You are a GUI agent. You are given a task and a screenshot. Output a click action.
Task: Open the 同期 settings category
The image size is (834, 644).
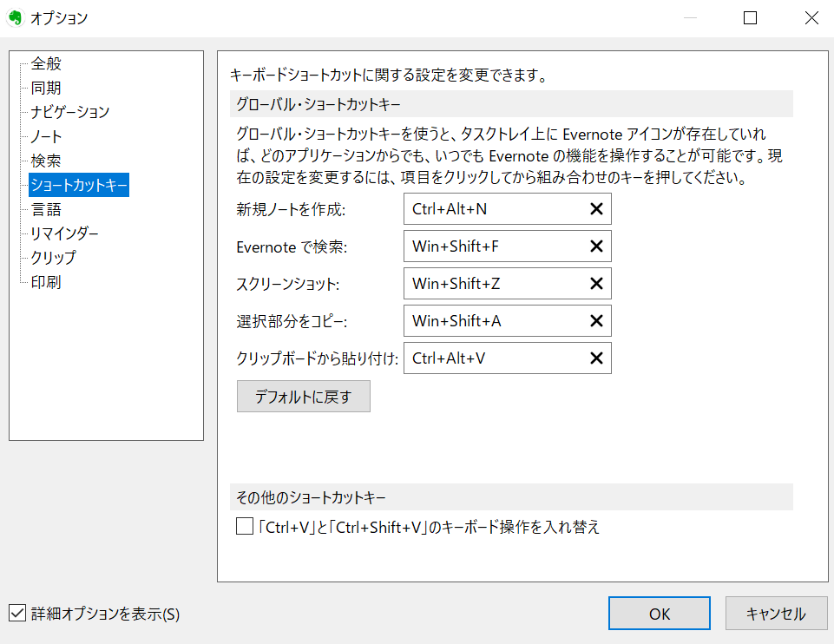[x=46, y=88]
